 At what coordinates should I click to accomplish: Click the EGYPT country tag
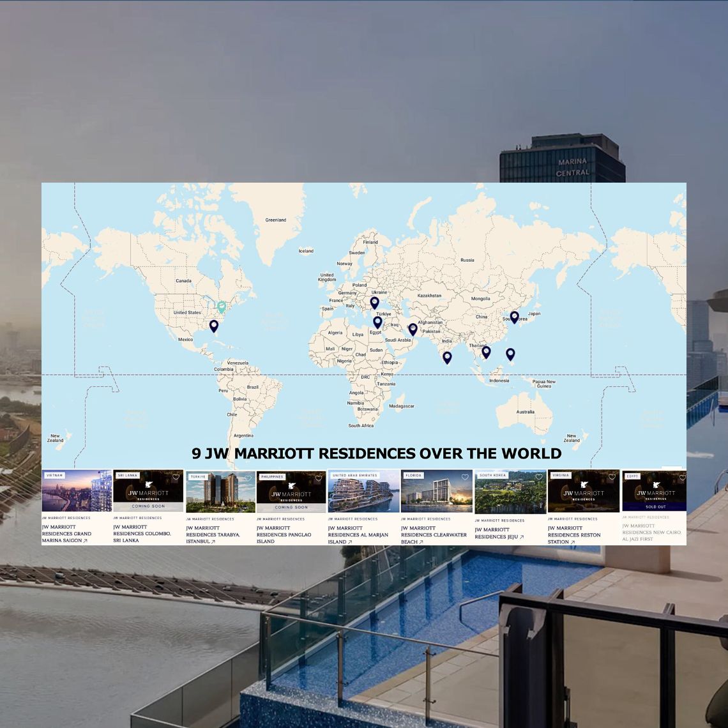click(x=632, y=476)
